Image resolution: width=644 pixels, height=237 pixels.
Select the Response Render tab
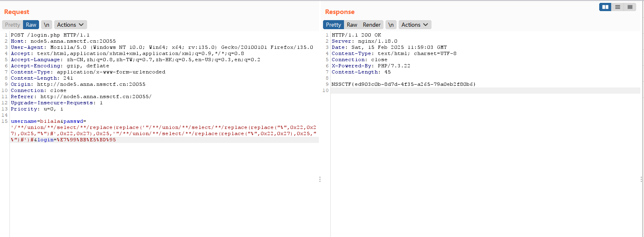click(x=372, y=25)
